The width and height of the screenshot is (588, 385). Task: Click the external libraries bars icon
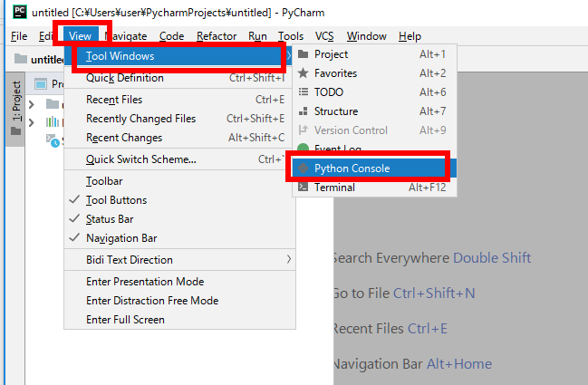point(53,121)
